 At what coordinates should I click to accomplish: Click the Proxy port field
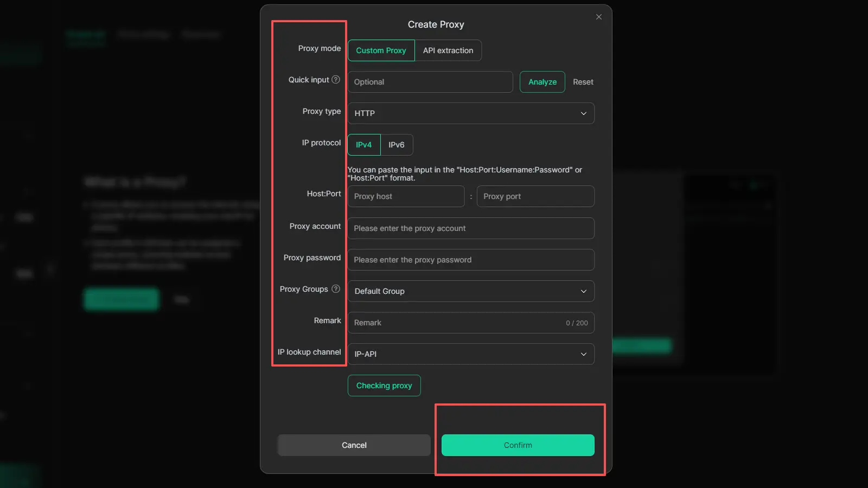click(535, 196)
